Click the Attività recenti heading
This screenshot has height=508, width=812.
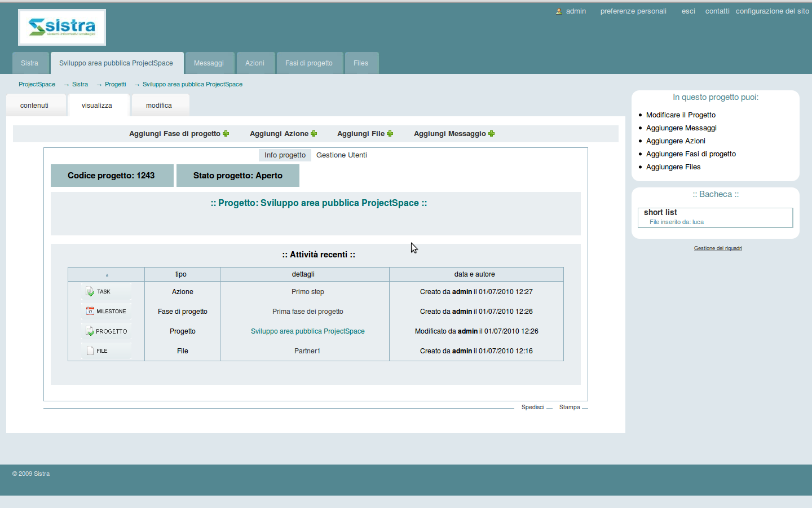pyautogui.click(x=319, y=255)
